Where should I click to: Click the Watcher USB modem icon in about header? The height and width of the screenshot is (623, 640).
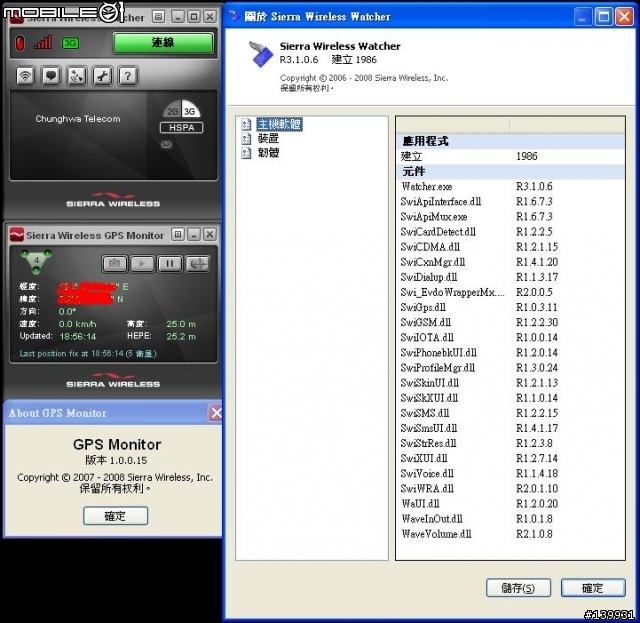tap(261, 54)
